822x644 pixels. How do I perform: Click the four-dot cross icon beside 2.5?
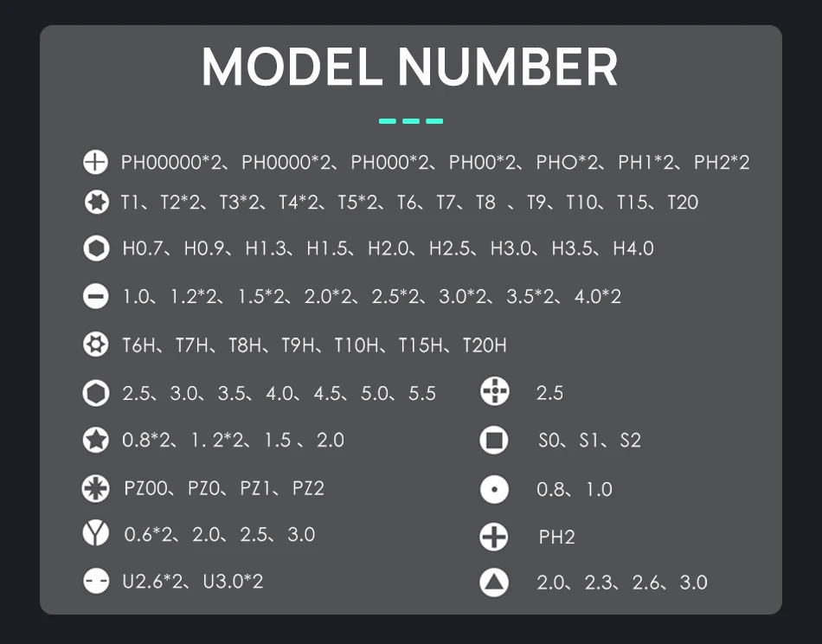coord(494,391)
